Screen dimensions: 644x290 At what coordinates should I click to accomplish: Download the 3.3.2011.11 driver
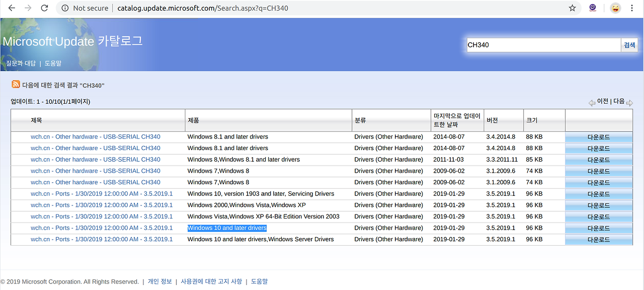599,160
